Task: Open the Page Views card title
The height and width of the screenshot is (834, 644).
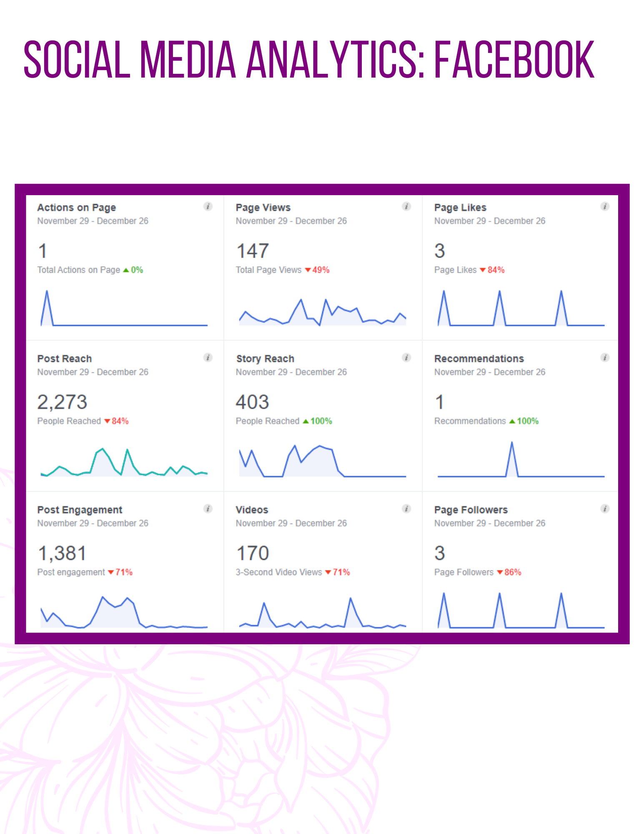Action: tap(263, 207)
